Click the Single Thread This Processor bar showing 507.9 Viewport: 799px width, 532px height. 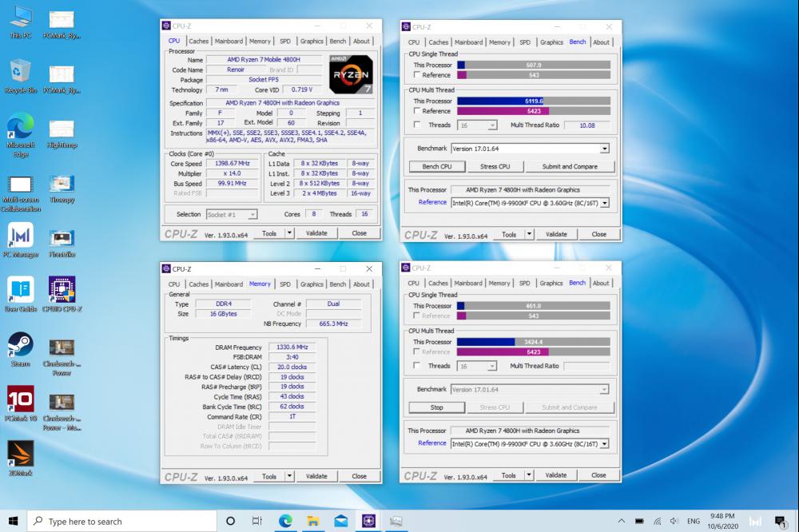click(534, 66)
